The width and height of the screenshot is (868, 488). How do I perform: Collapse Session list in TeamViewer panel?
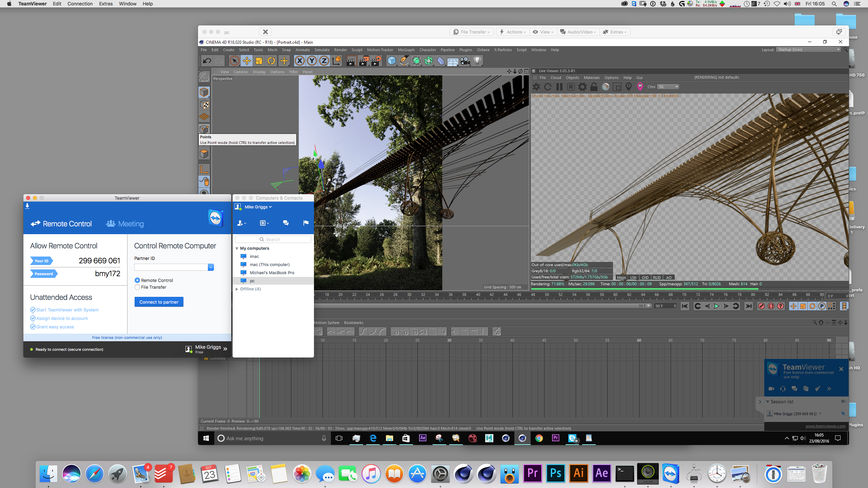click(768, 402)
